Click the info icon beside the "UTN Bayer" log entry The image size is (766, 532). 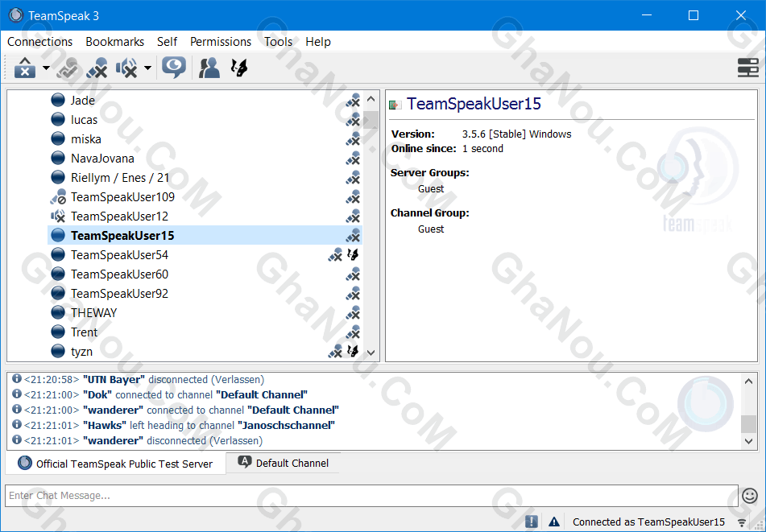17,379
